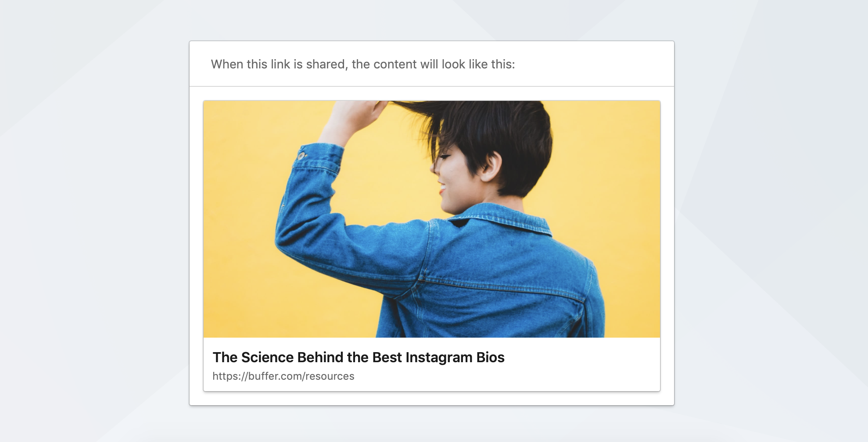Click the "When this link is shared" header text
This screenshot has width=868, height=442.
[x=362, y=64]
